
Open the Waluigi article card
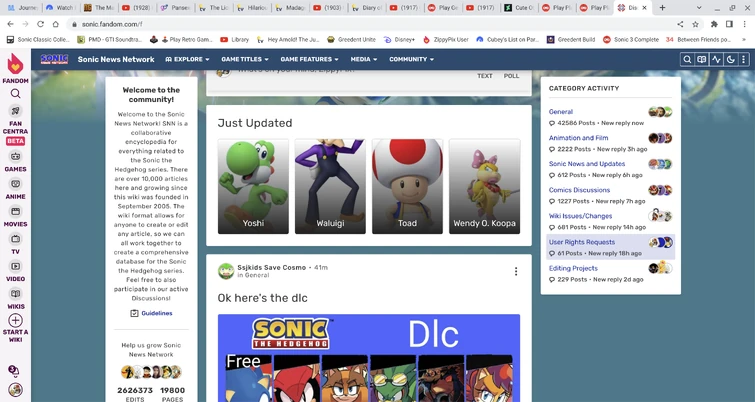(x=330, y=186)
